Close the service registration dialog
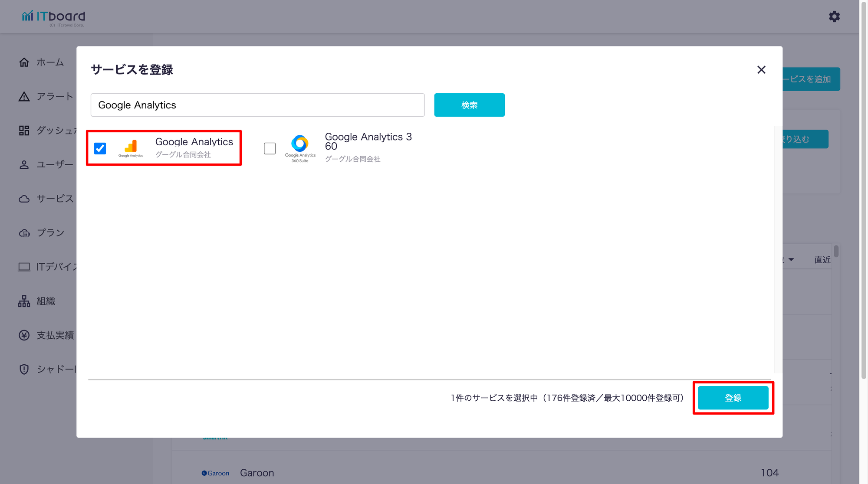The width and height of the screenshot is (868, 484). (x=761, y=70)
